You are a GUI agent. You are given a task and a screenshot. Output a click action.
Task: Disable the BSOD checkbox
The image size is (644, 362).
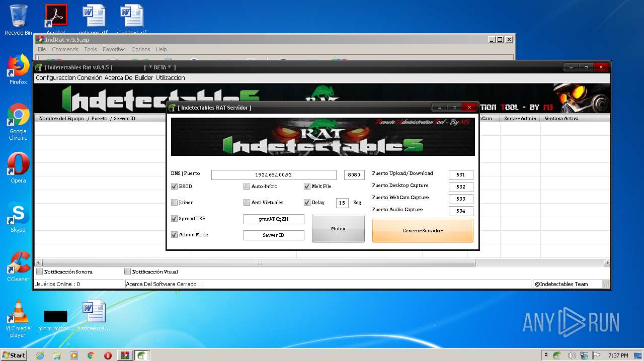[x=174, y=187]
